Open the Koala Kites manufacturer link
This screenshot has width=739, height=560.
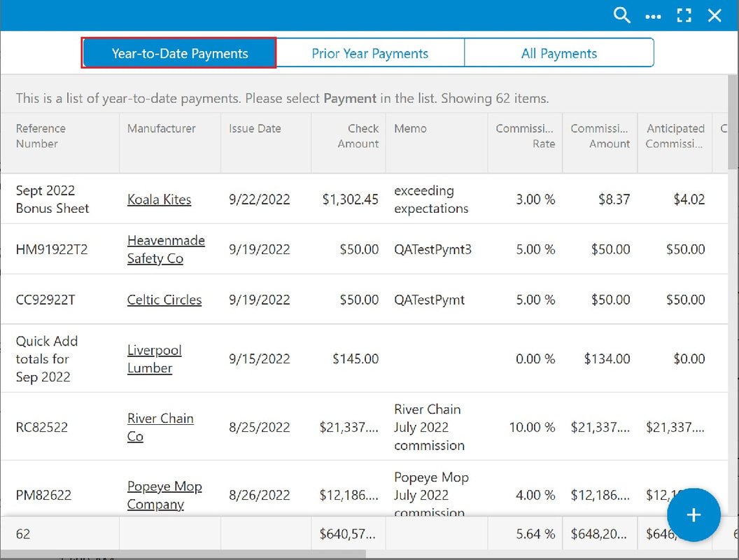pyautogui.click(x=160, y=199)
